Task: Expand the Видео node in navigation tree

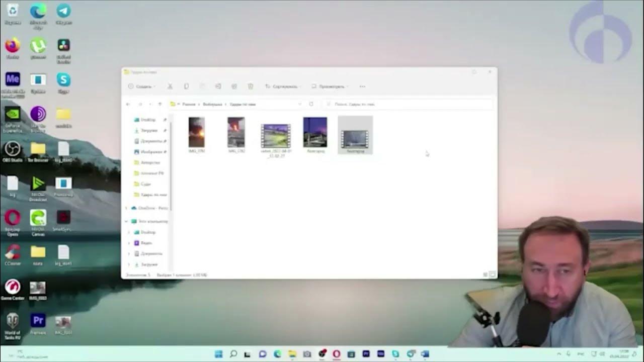Action: coord(129,243)
